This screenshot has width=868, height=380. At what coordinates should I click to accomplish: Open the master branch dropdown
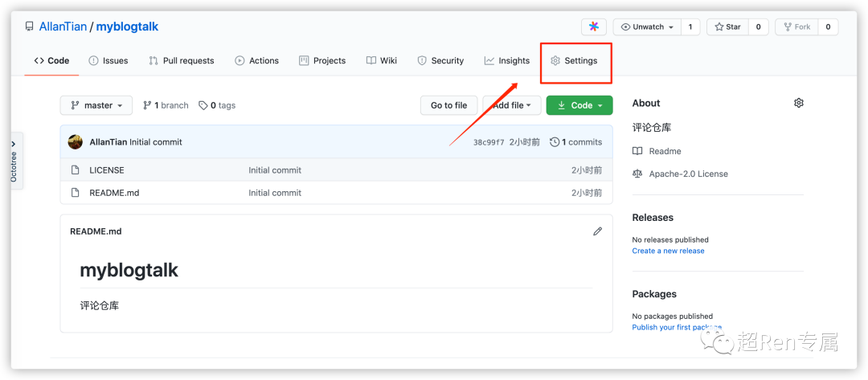[x=96, y=105]
